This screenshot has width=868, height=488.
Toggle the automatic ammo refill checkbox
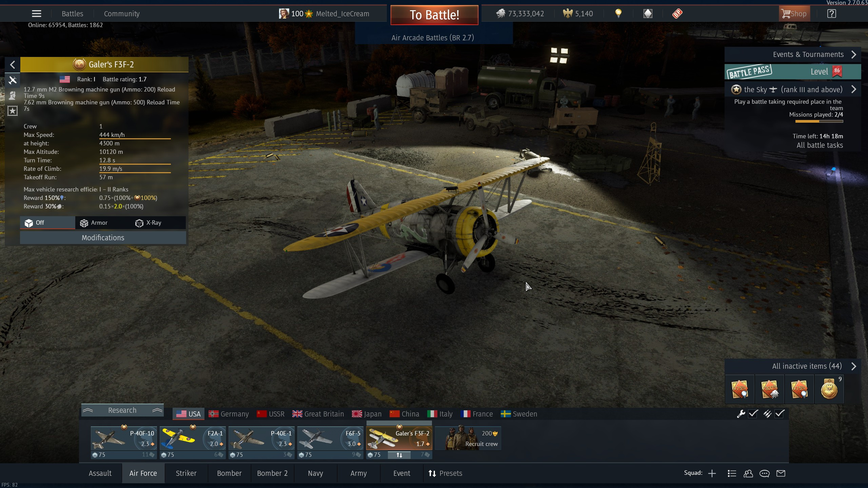780,414
